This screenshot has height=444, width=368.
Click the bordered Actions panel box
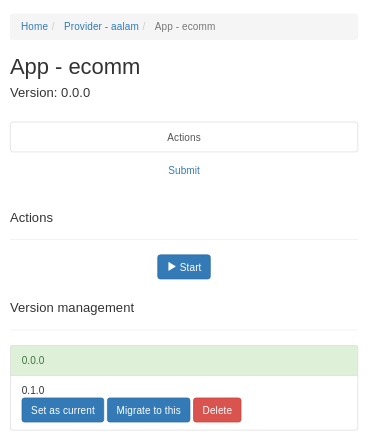(184, 137)
